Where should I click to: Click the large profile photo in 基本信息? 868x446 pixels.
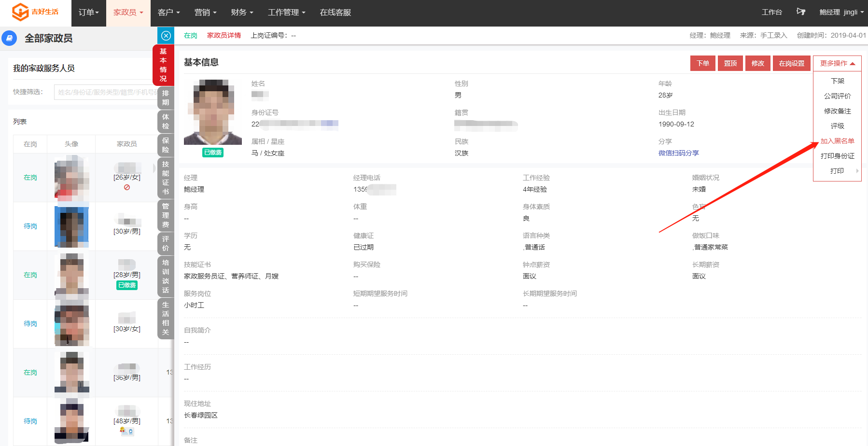(213, 112)
